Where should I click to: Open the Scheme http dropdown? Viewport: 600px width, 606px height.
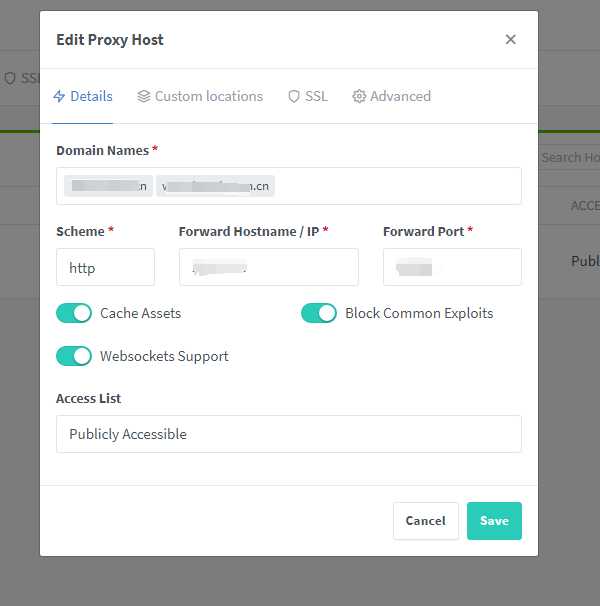106,267
